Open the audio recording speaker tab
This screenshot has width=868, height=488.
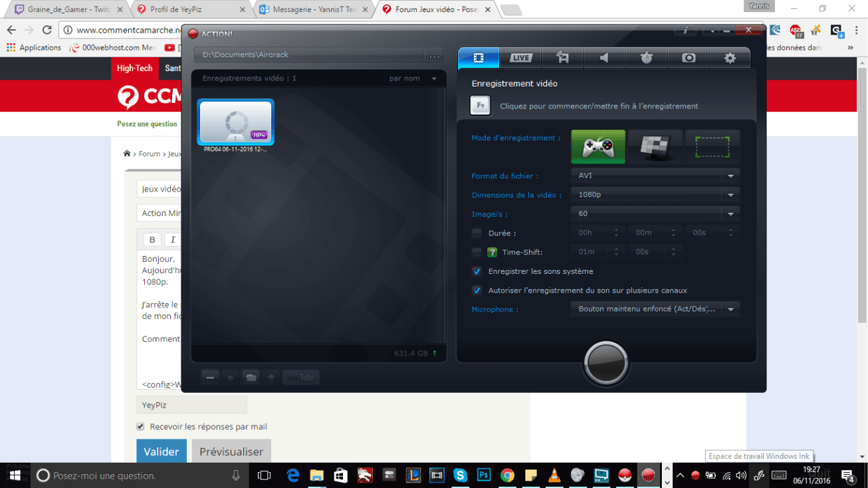(604, 58)
